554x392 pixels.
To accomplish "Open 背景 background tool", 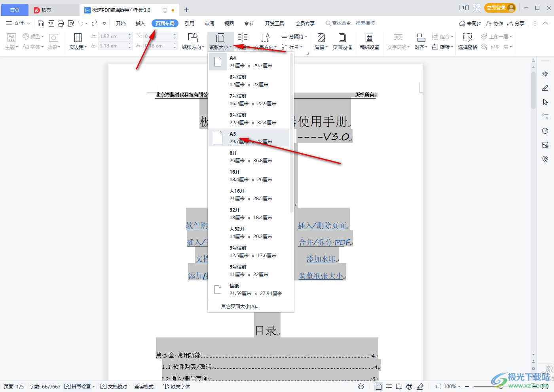I will pos(321,41).
